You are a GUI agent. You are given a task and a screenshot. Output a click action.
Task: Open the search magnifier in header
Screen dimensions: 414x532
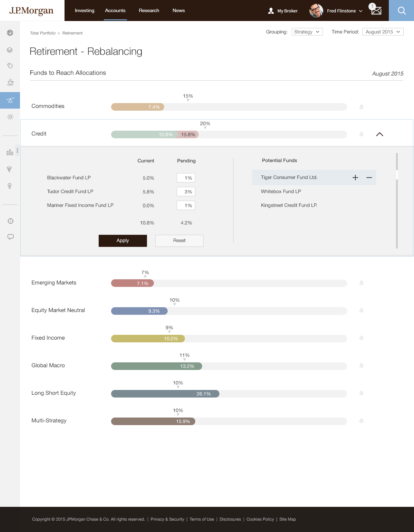pos(402,10)
